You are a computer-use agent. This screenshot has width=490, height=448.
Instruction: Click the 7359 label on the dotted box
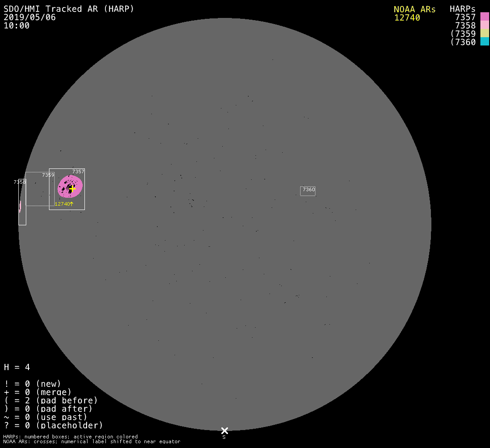[x=48, y=175]
